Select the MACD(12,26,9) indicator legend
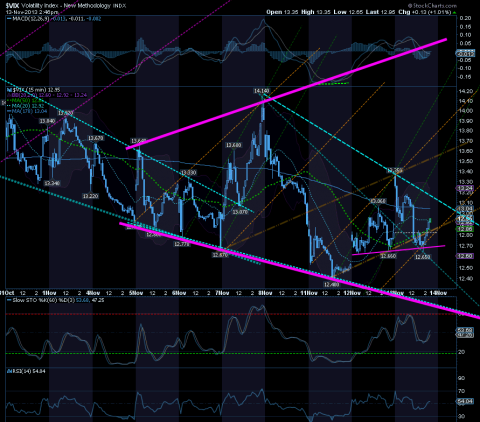The image size is (480, 422). [30, 19]
